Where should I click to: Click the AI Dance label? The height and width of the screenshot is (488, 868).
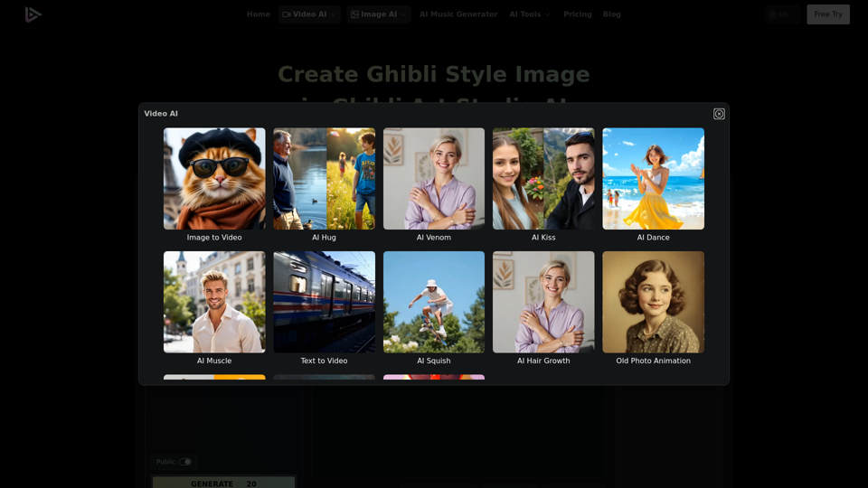tap(653, 238)
